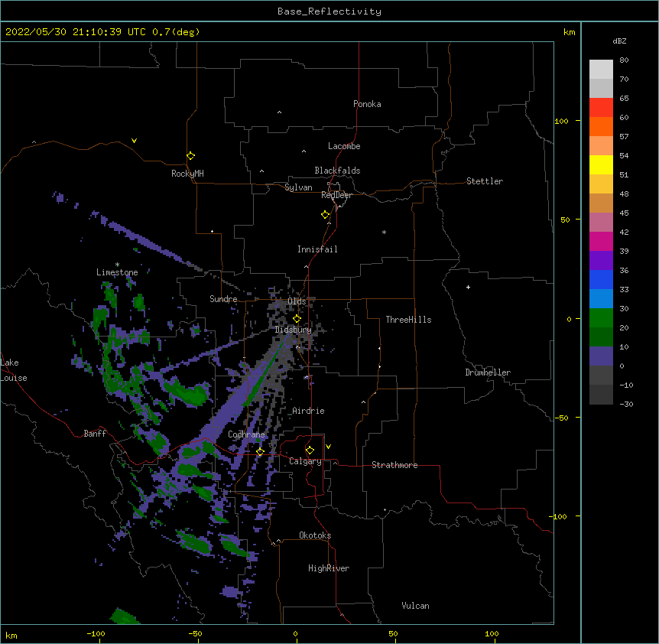659x644 pixels.
Task: Select the yellow 51-54 dBZ legend swatch
Action: click(601, 164)
